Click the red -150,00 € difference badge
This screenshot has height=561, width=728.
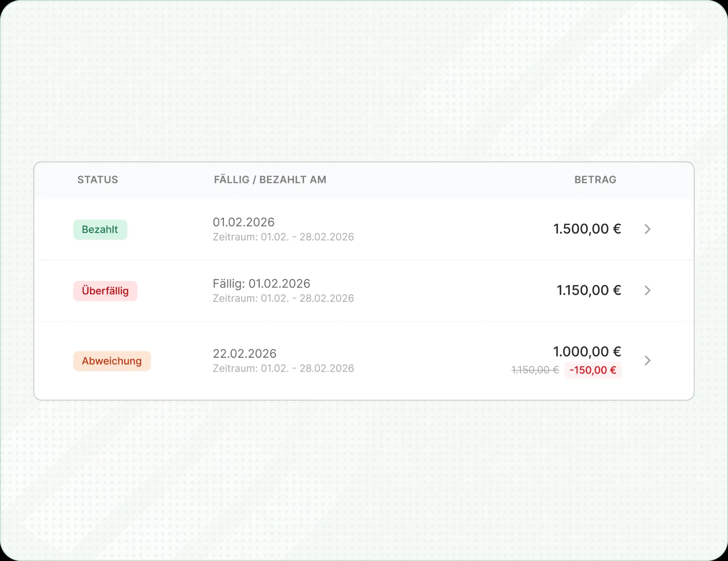(x=593, y=370)
